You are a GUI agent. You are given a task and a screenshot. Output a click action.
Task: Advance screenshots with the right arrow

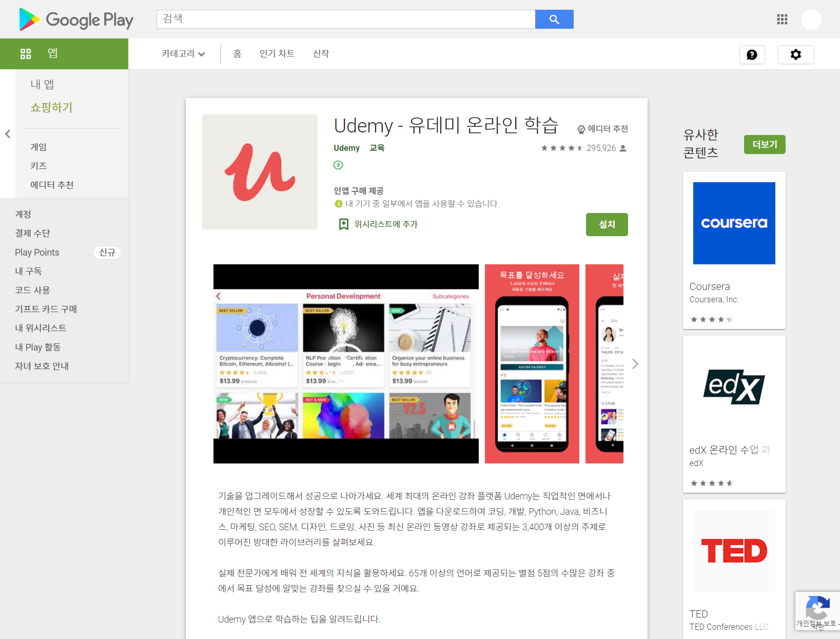coord(635,364)
